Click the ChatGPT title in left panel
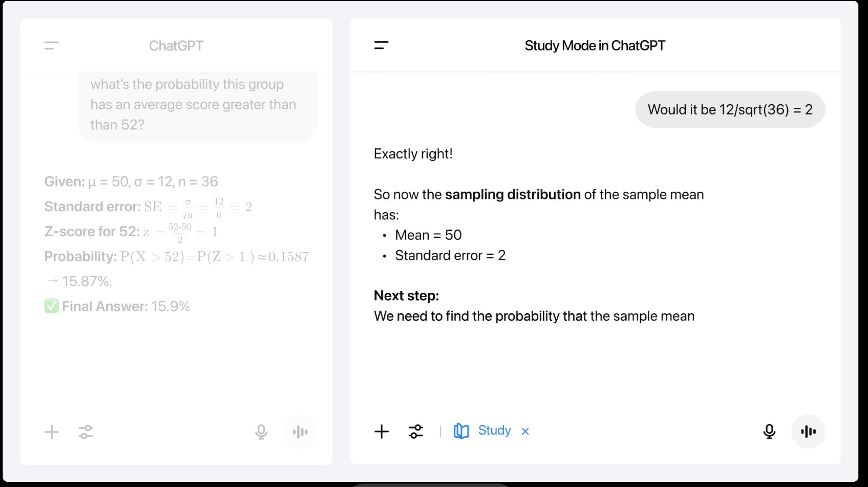The width and height of the screenshot is (868, 487). tap(176, 46)
